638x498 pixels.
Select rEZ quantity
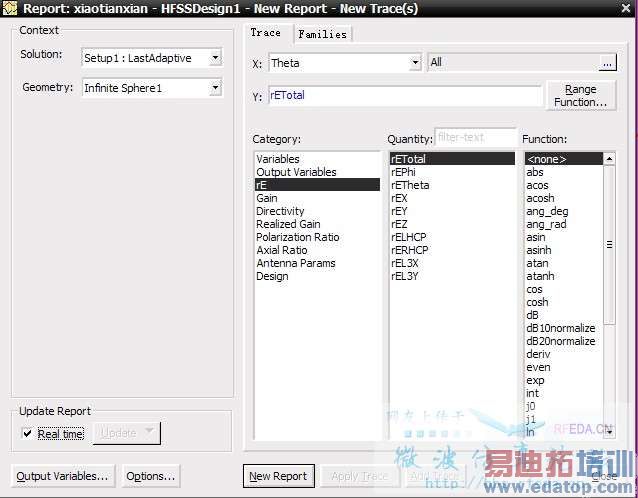pos(452,224)
